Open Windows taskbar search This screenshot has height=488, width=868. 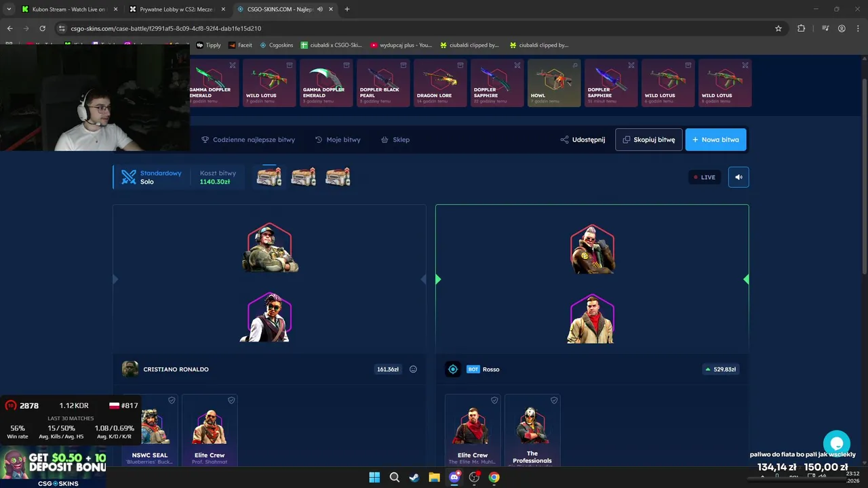[x=394, y=477]
